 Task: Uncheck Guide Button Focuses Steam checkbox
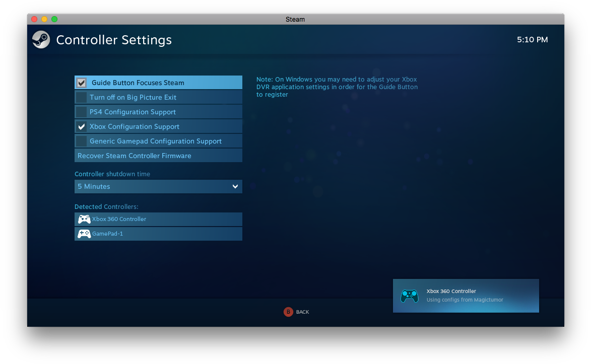tap(82, 83)
